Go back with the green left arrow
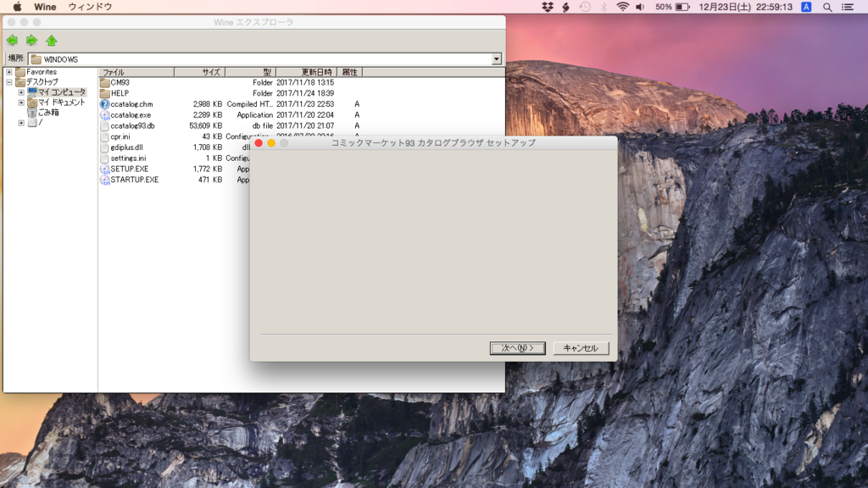 point(12,41)
